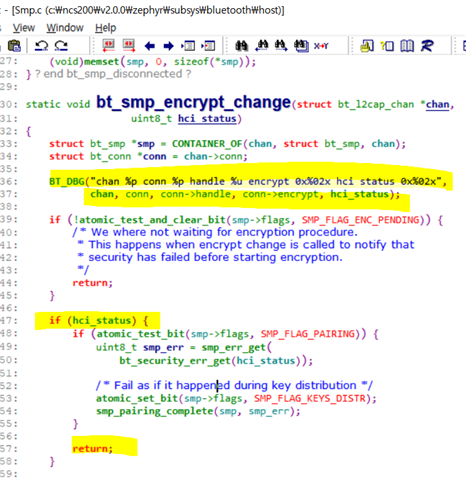Click the Paste clipboard toolbar icon

coord(14,46)
